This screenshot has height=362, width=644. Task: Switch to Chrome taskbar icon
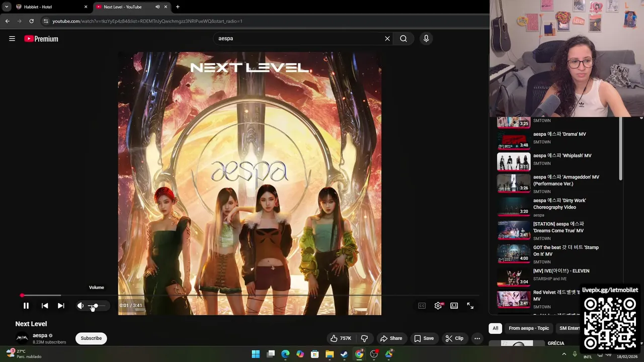tap(359, 354)
